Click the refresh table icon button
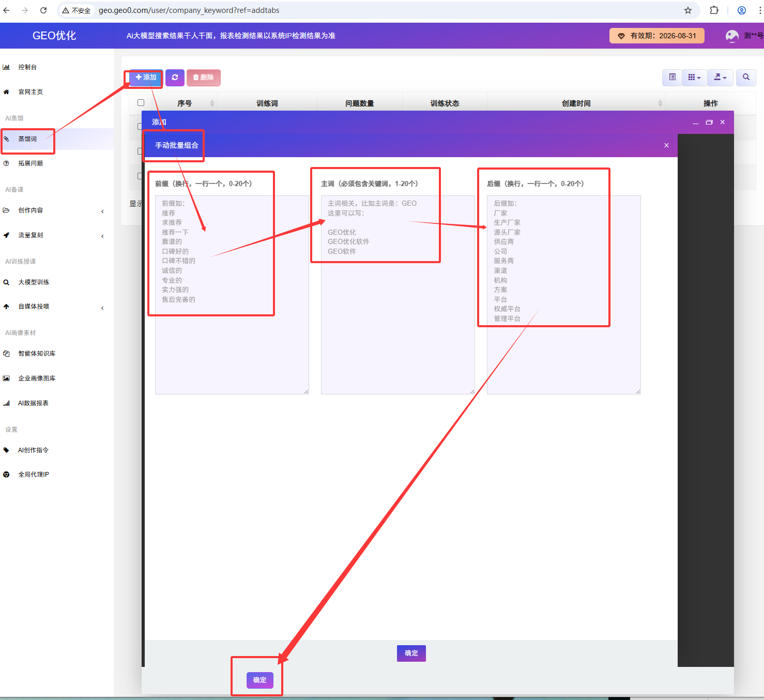Viewport: 764px width, 700px height. click(x=175, y=78)
